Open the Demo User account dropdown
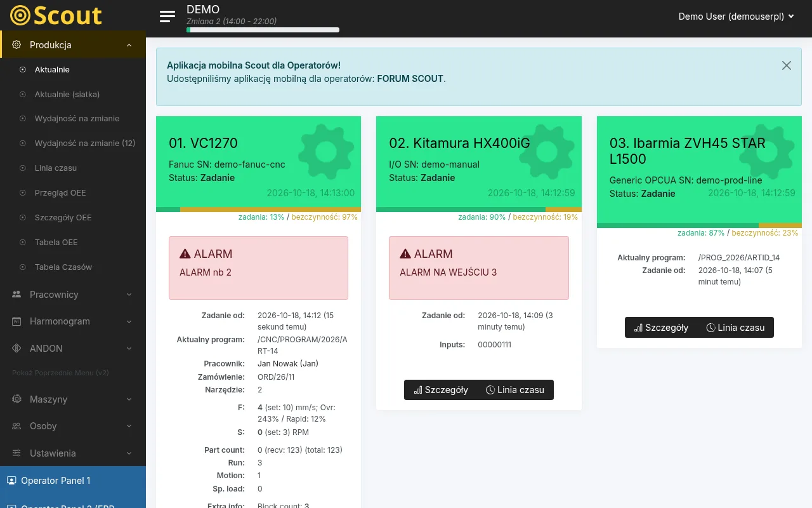The image size is (812, 508). click(737, 17)
